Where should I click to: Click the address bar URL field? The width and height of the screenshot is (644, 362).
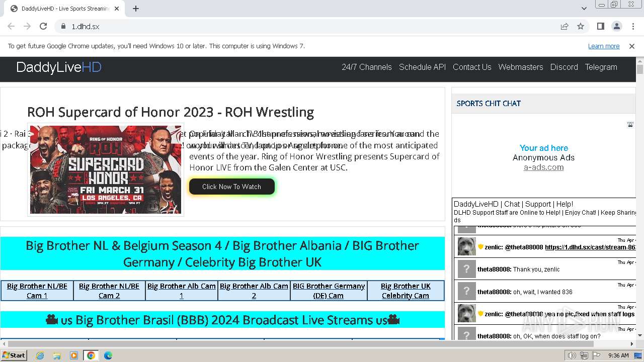point(312,26)
